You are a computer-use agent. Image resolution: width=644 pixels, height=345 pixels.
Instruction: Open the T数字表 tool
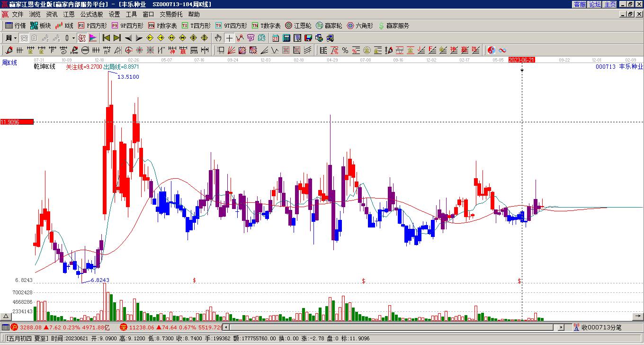click(266, 26)
